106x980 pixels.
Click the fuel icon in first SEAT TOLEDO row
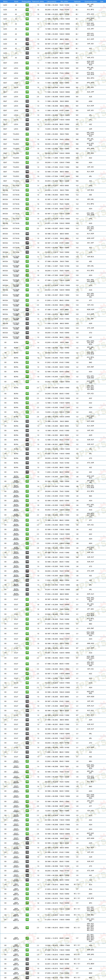[27, 134]
